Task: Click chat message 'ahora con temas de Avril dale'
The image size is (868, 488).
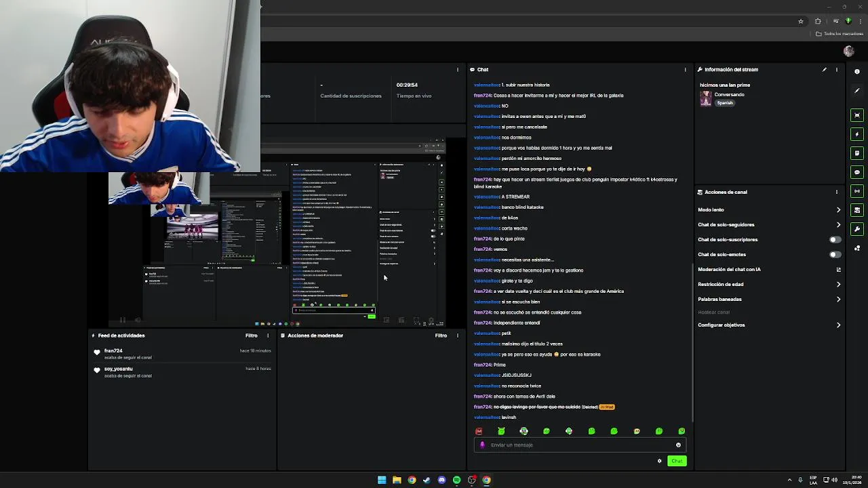Action: pos(524,396)
